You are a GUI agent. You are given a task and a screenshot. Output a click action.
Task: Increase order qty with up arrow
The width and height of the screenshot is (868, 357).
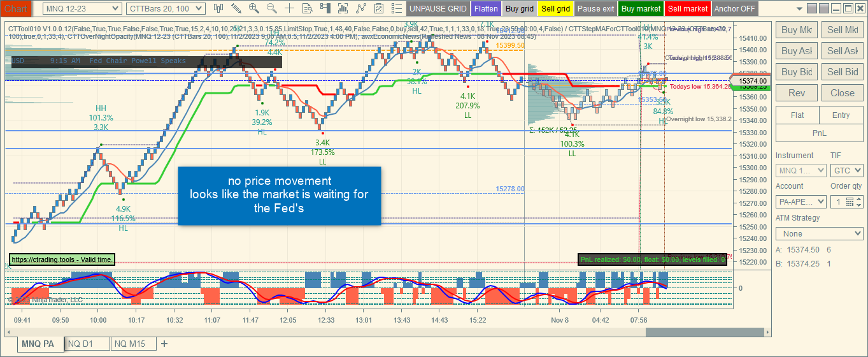859,198
